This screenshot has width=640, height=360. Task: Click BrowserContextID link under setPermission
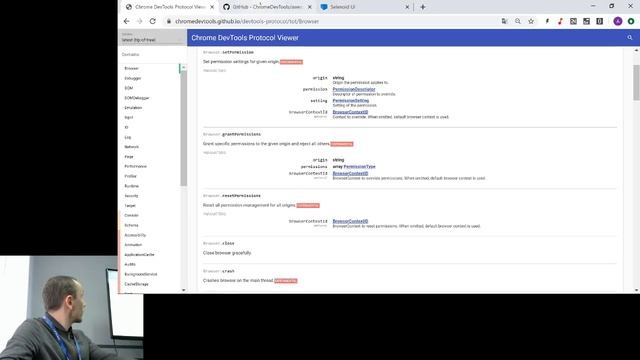pyautogui.click(x=350, y=112)
